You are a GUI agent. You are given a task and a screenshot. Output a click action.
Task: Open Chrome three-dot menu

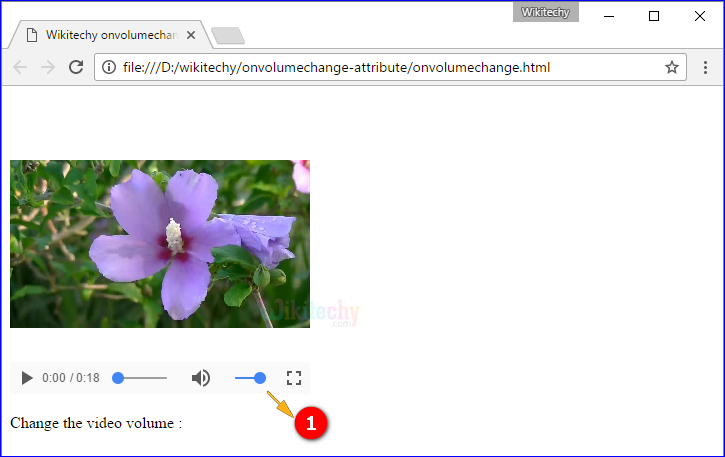[x=705, y=67]
